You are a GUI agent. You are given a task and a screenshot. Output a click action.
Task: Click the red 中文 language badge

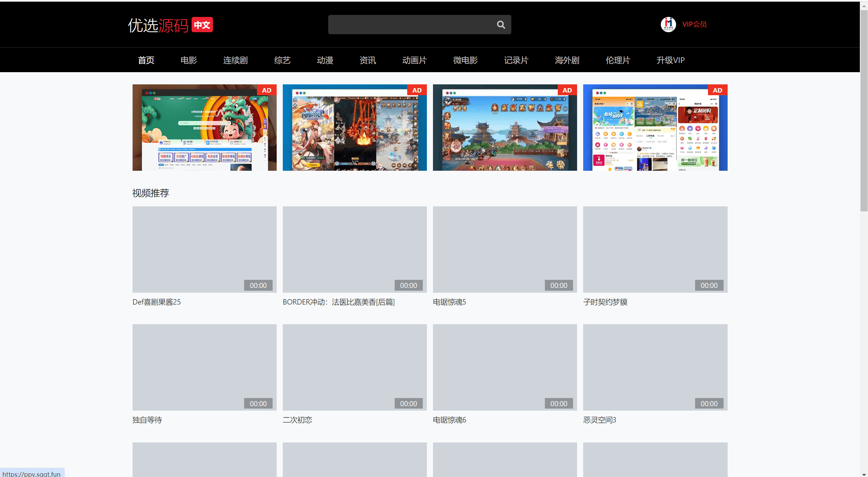click(x=202, y=25)
